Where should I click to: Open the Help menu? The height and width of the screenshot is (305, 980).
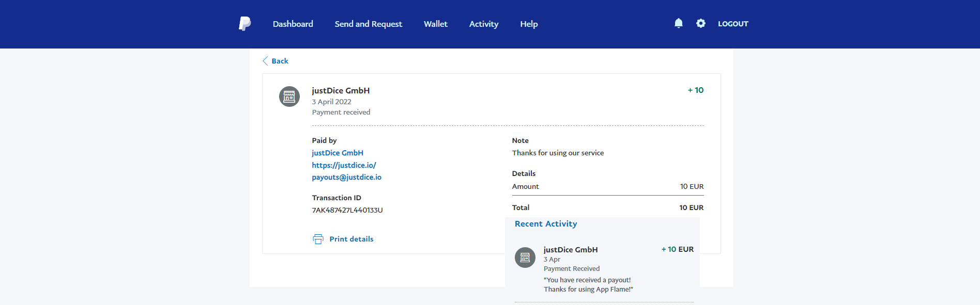529,24
